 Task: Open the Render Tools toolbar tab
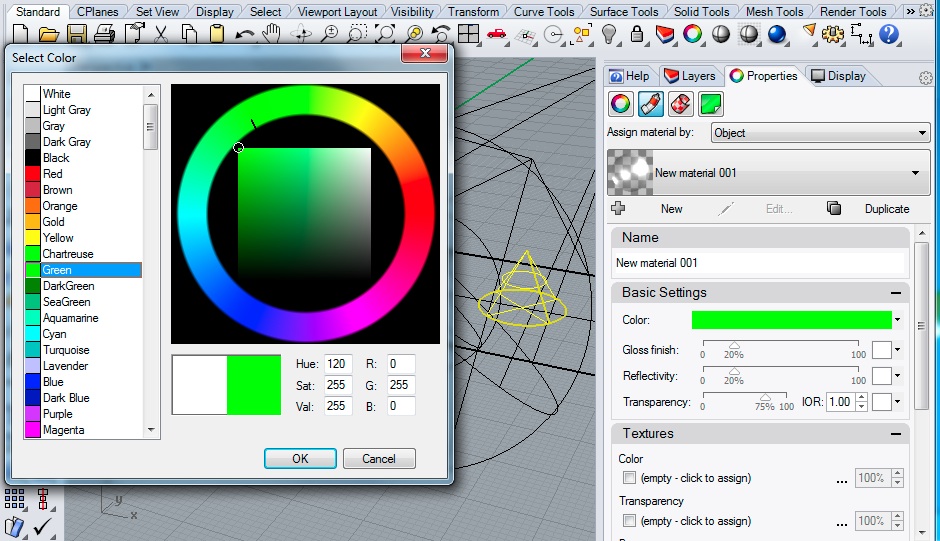click(x=852, y=11)
